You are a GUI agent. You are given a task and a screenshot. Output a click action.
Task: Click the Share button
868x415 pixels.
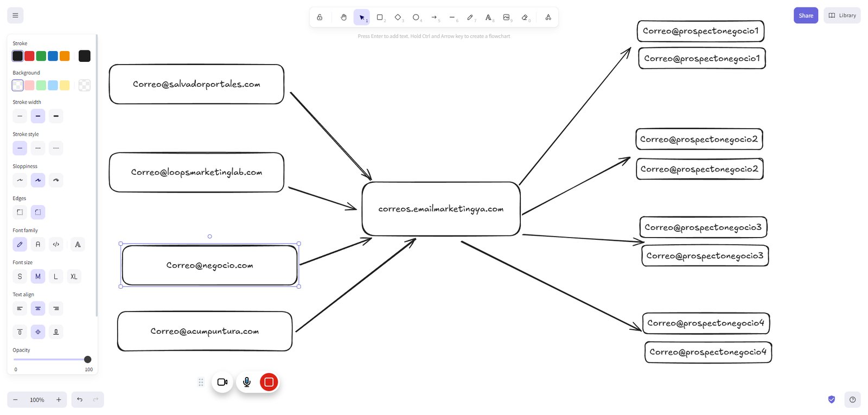pyautogui.click(x=806, y=16)
